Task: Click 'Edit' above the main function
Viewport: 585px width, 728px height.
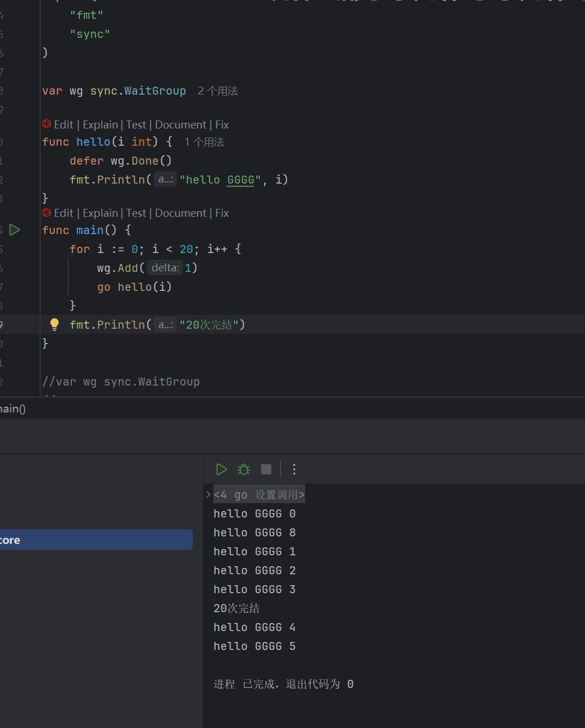Action: point(63,213)
